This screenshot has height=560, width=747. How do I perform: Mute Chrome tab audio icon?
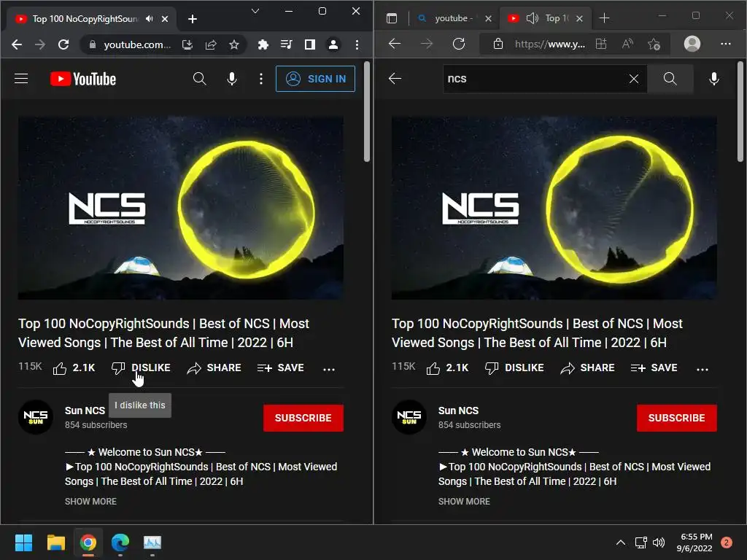[x=150, y=18]
